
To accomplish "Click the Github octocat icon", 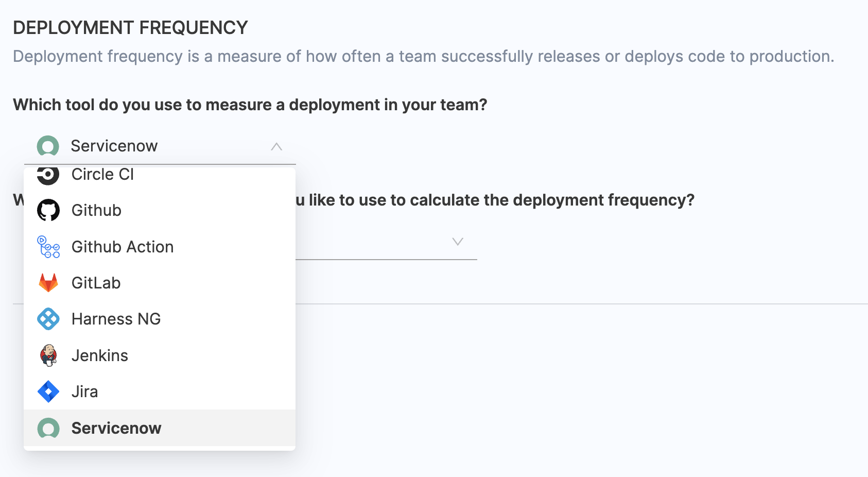I will coord(48,210).
